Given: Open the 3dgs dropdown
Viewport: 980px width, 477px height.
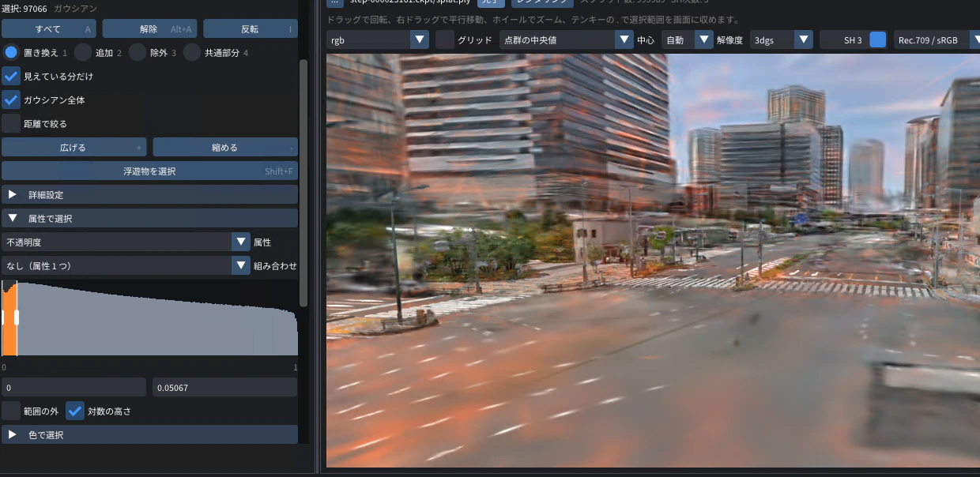Looking at the screenshot, I should tap(782, 39).
